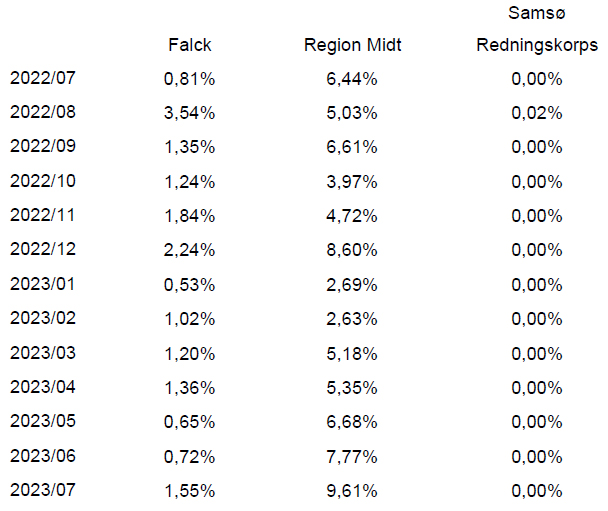Select the 2022/07 row label

point(43,78)
